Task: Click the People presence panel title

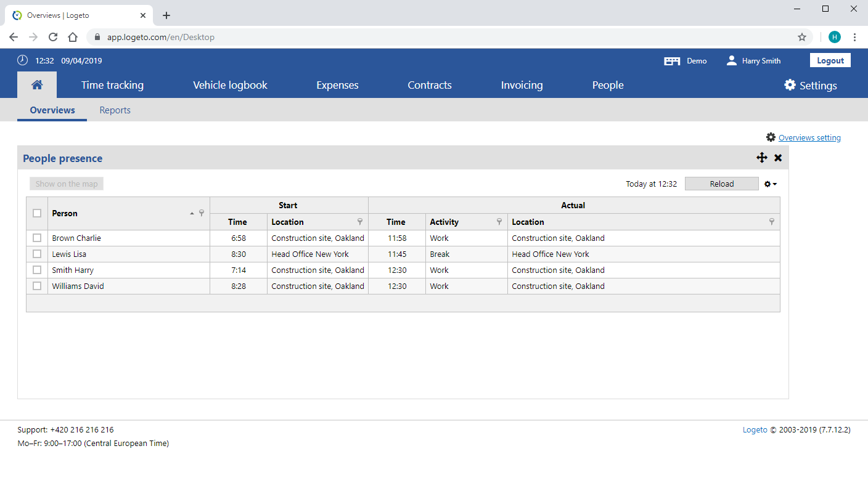Action: tap(63, 158)
